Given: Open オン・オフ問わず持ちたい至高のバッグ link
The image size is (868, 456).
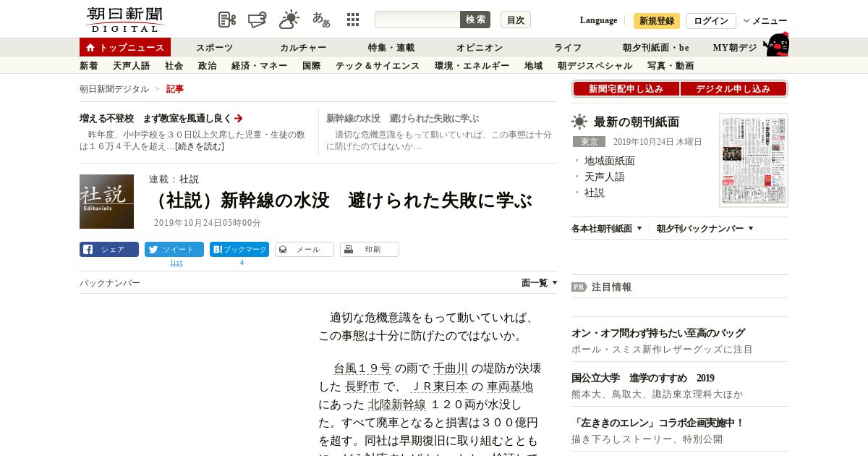Looking at the screenshot, I should pos(658,334).
